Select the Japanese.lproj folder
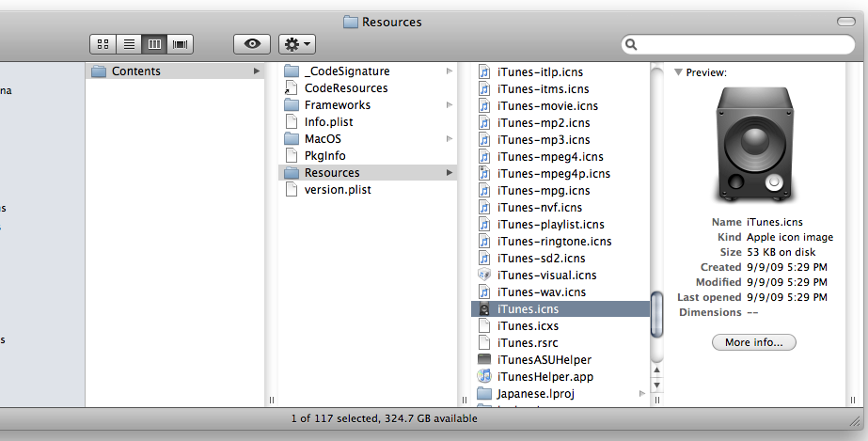The image size is (868, 441). click(560, 393)
